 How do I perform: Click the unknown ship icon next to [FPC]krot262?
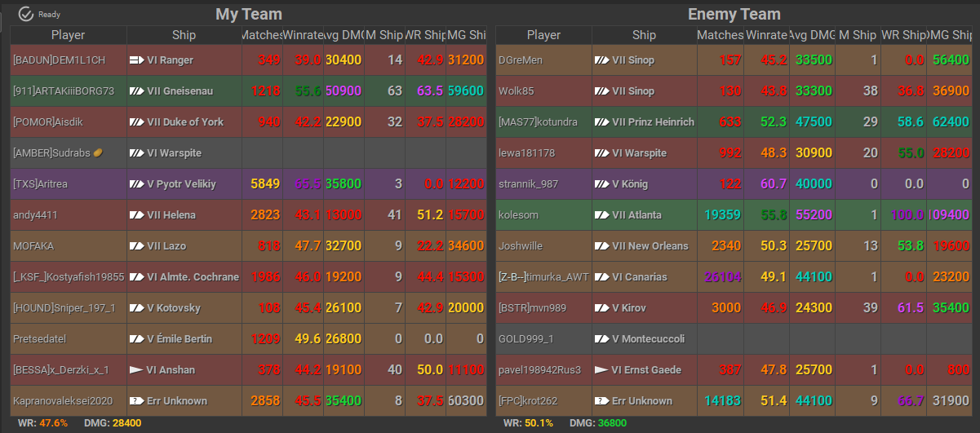601,401
